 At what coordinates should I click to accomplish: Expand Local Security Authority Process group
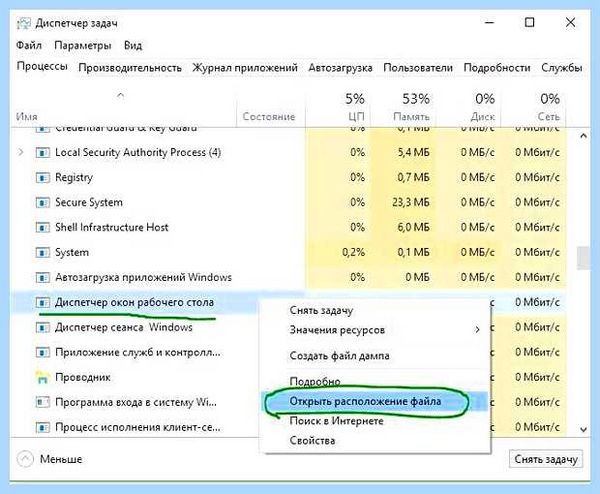tap(21, 152)
